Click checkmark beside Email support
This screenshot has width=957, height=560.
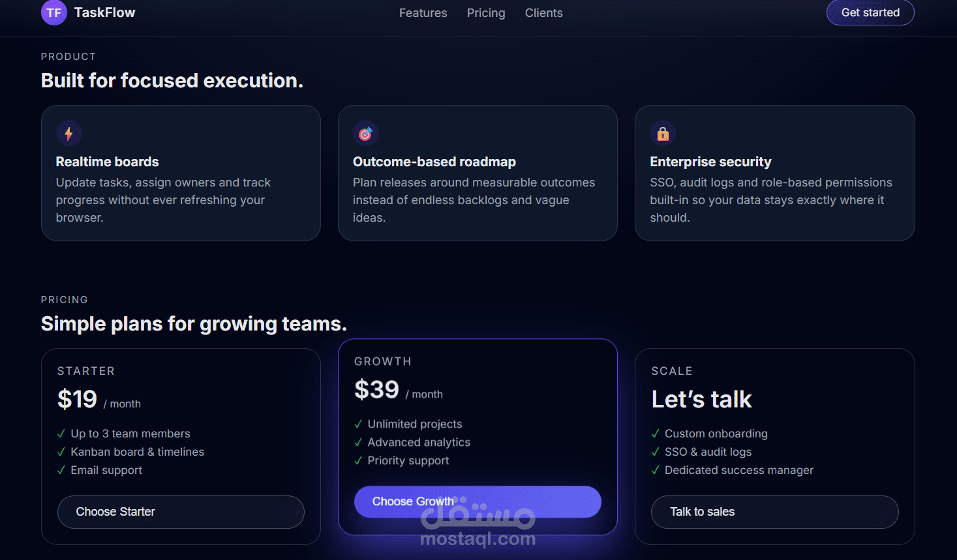61,471
